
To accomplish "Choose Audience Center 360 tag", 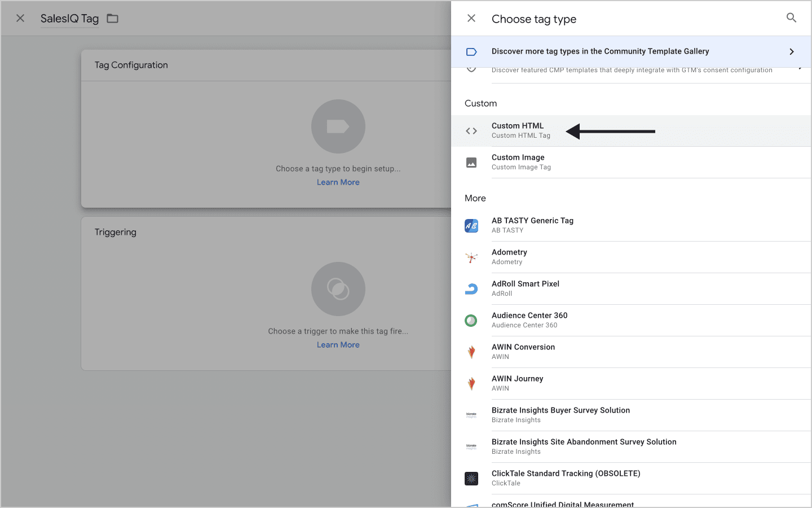I will point(632,321).
